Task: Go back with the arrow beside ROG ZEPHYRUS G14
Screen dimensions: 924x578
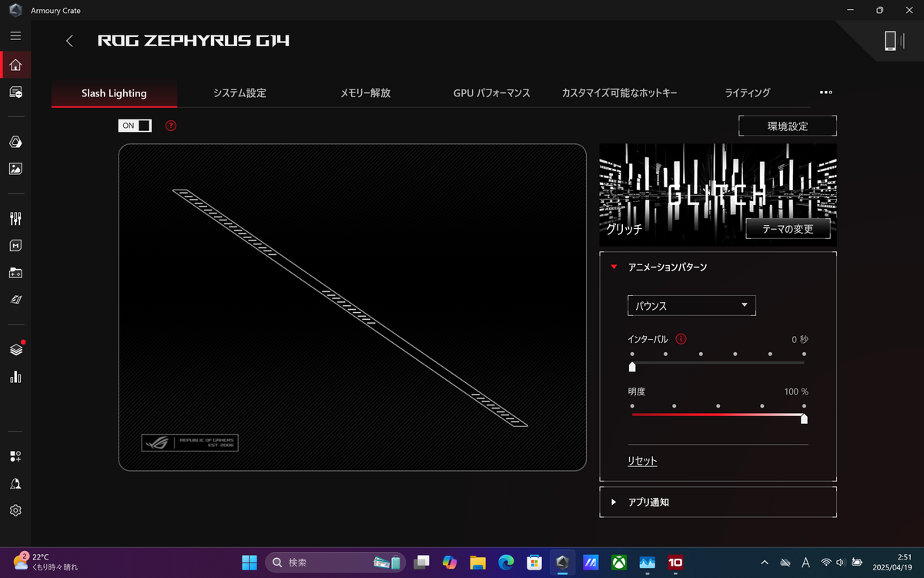Action: coord(69,41)
